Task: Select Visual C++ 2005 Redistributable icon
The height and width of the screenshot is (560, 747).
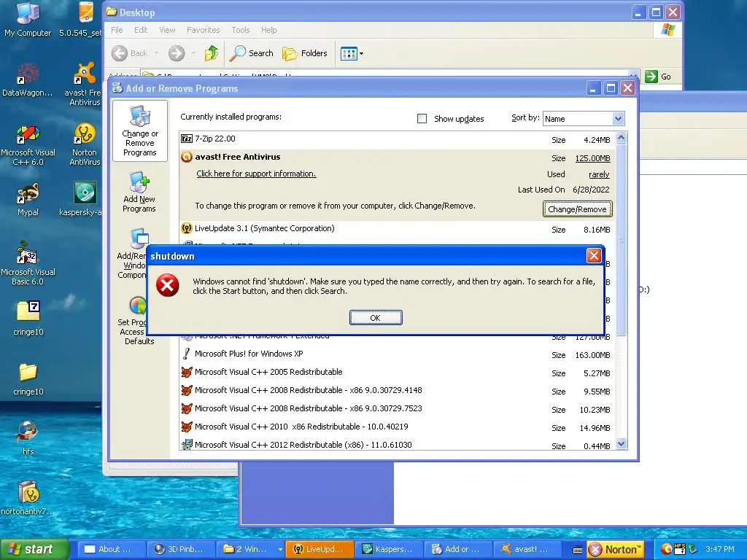Action: [x=187, y=372]
